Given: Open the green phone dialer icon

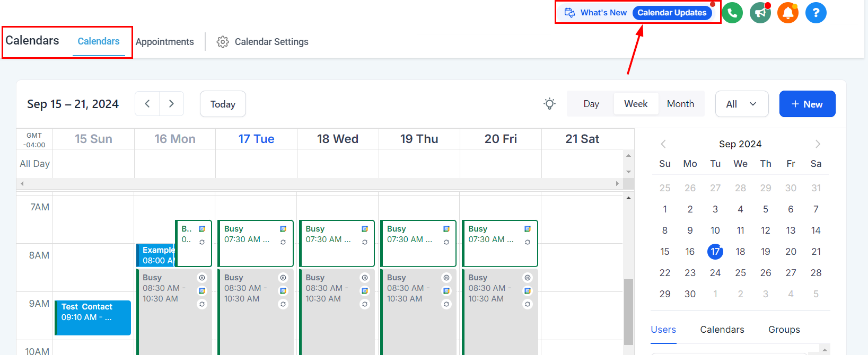Looking at the screenshot, I should tap(732, 13).
